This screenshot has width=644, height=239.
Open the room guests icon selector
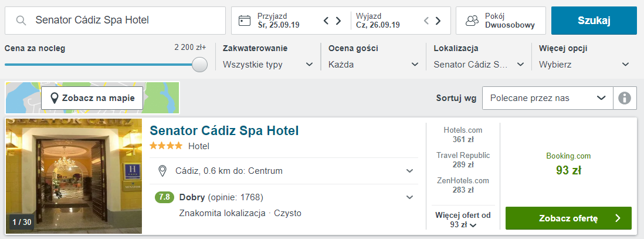coord(472,21)
